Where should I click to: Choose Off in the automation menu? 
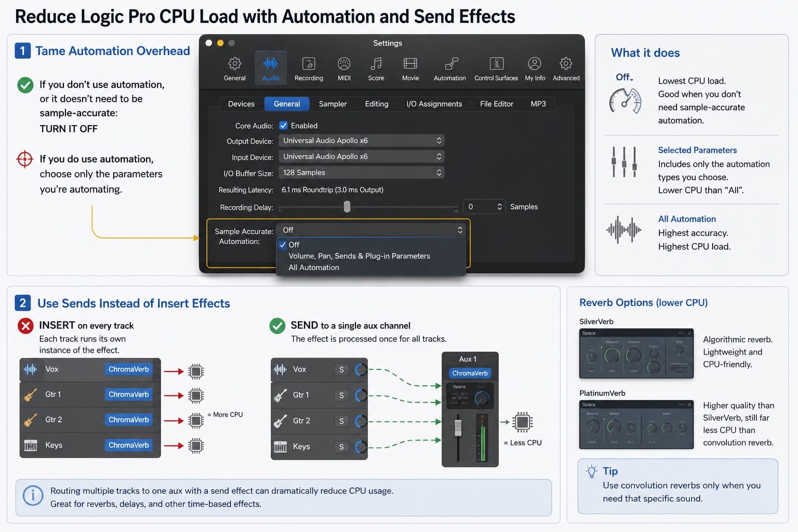tap(371, 245)
